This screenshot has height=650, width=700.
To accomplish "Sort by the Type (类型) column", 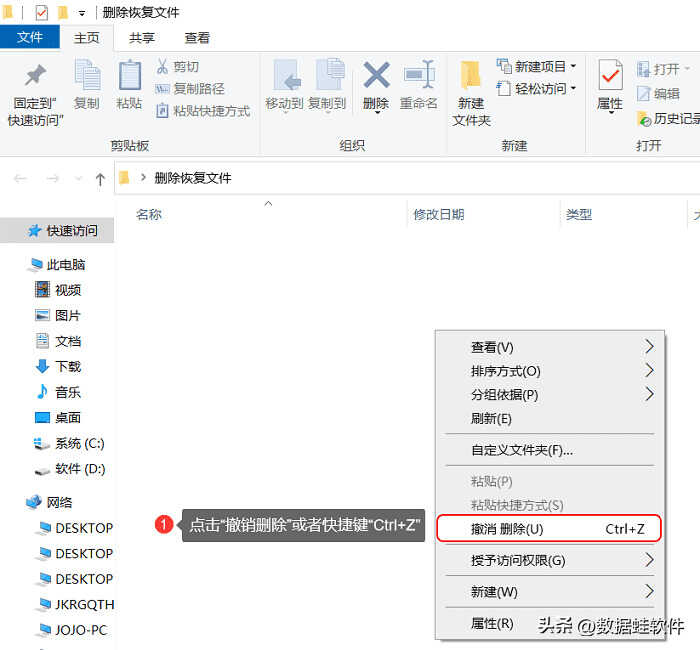I will 579,215.
